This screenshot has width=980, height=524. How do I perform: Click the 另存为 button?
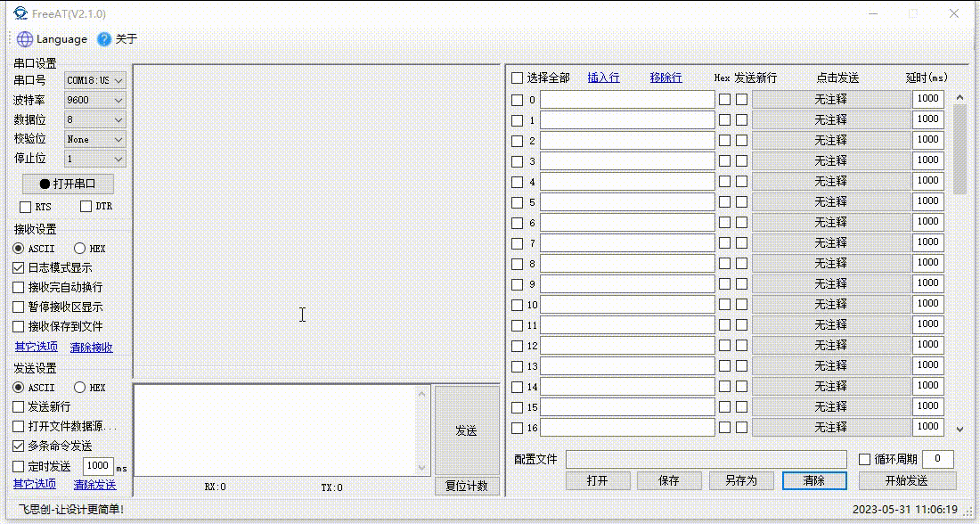coord(741,480)
